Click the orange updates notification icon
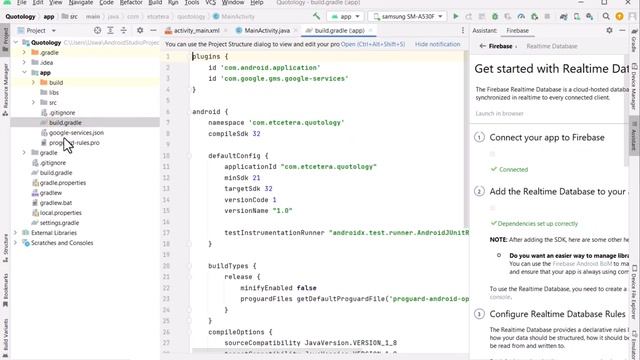640x360 pixels. tap(619, 16)
